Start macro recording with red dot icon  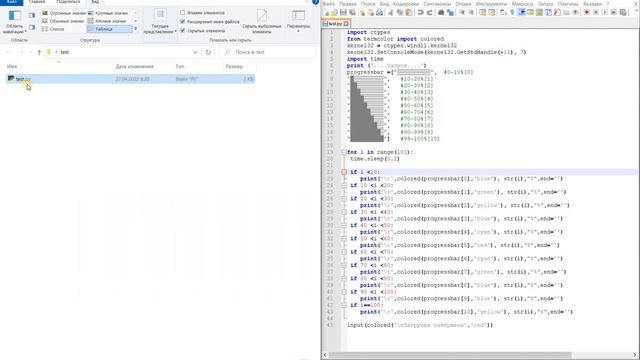tap(587, 12)
